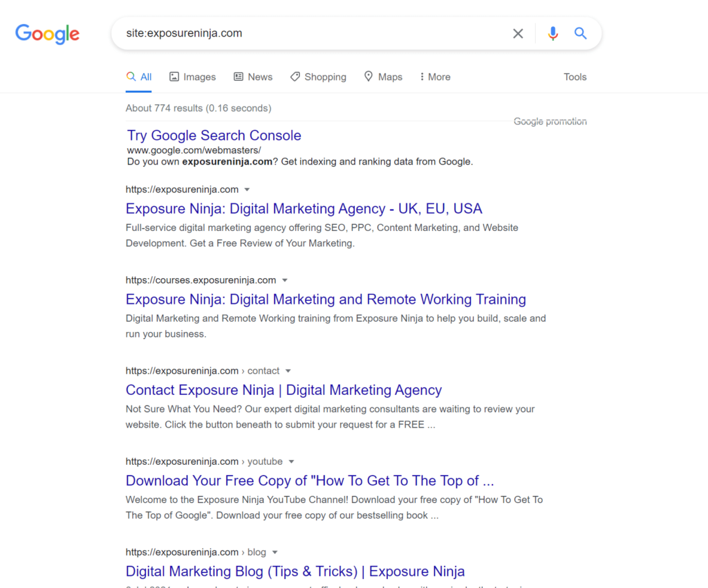
Task: Click the camera icon on the Images tab
Action: tap(175, 77)
